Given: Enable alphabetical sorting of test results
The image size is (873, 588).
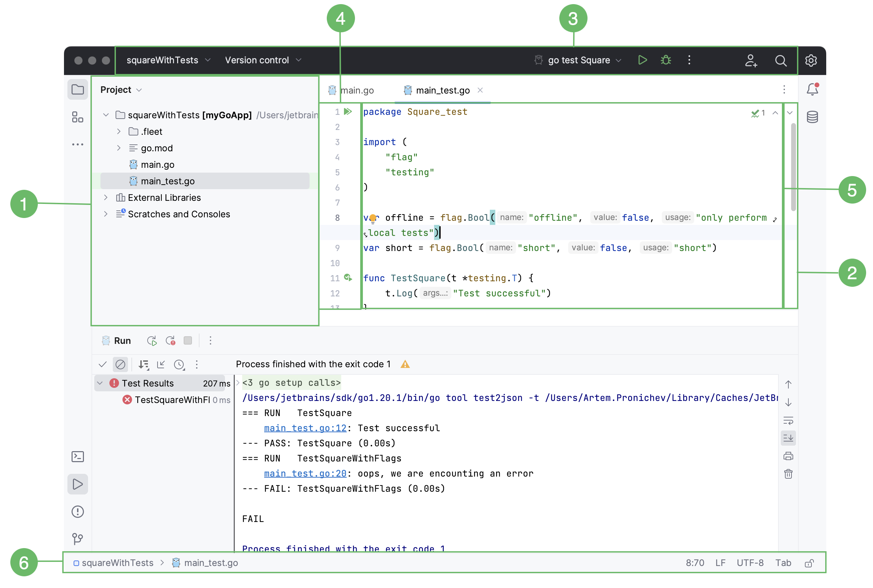Looking at the screenshot, I should [x=144, y=364].
